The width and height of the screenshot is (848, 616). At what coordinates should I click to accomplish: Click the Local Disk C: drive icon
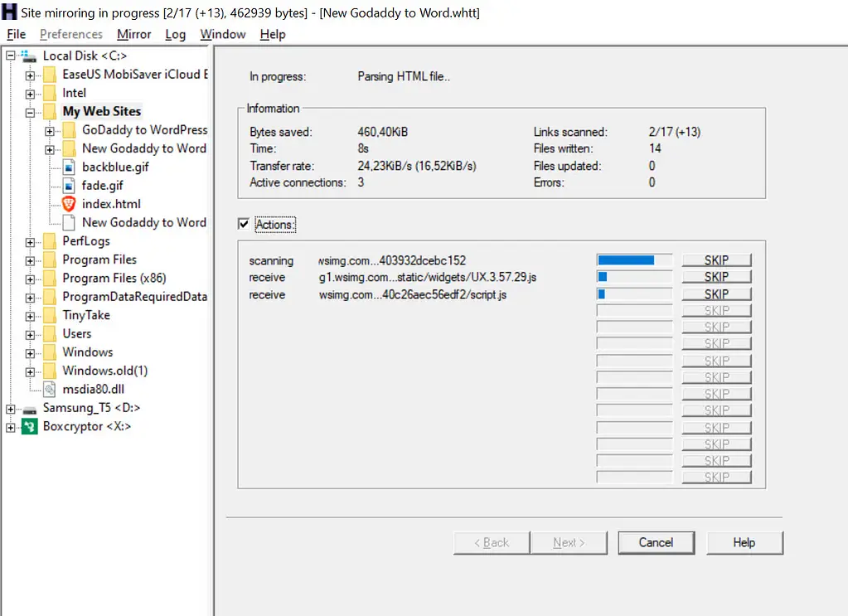[30, 56]
